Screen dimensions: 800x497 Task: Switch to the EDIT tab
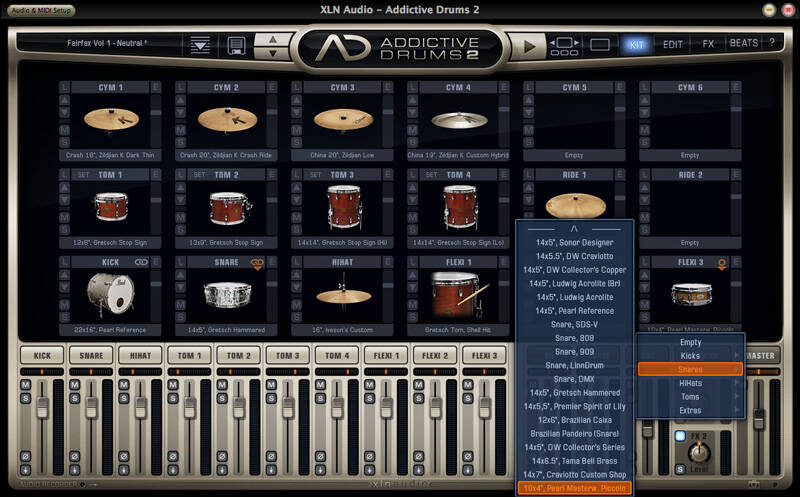672,44
